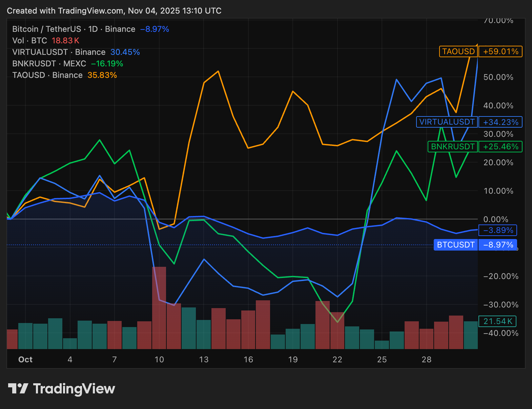Click the "28" date on the time axis
532x409 pixels.
(427, 360)
